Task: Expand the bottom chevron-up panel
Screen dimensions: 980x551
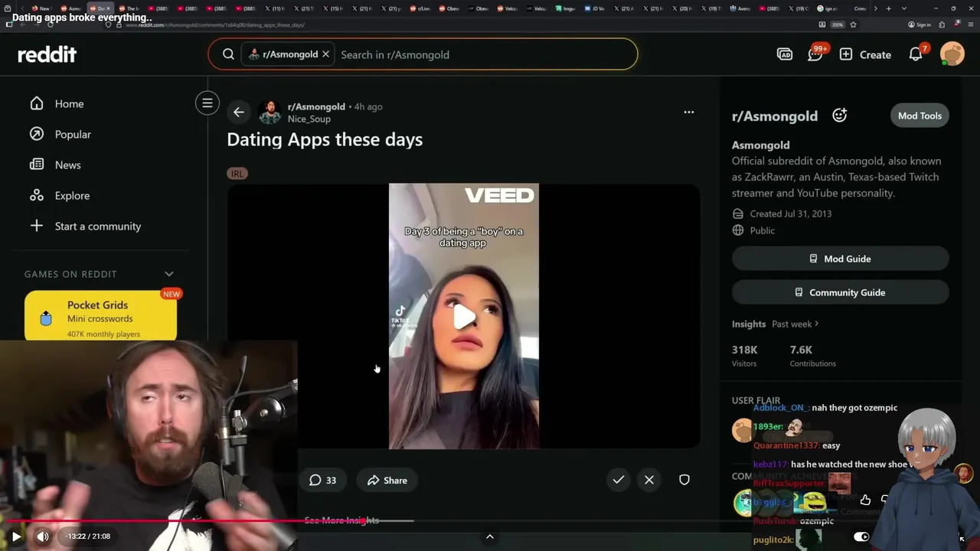Action: click(490, 536)
